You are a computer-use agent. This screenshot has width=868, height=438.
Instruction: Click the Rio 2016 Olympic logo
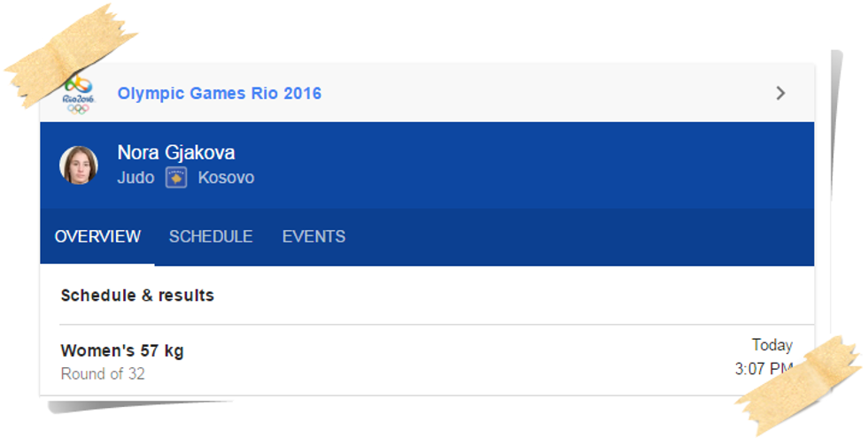coord(77,93)
